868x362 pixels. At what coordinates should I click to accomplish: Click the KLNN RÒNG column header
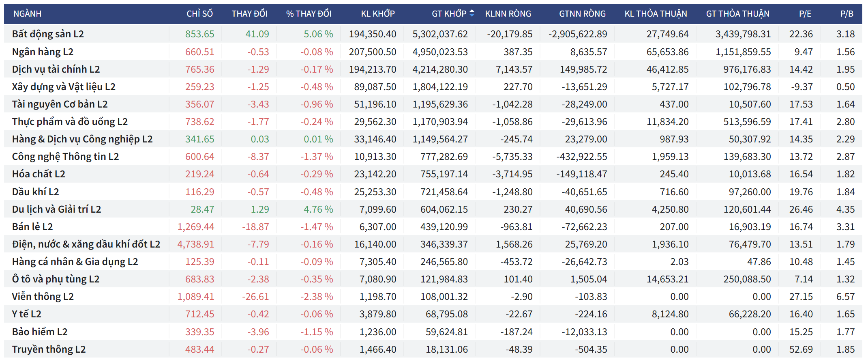click(x=508, y=14)
